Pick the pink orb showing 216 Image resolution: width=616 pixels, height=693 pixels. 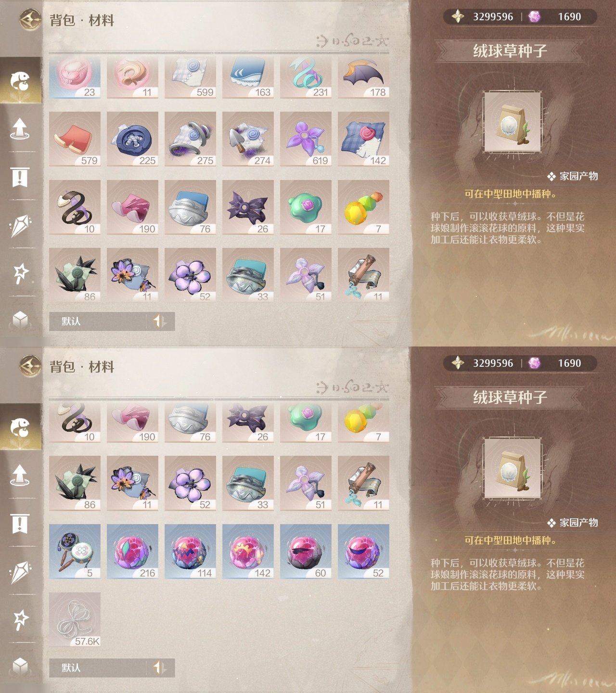[132, 552]
